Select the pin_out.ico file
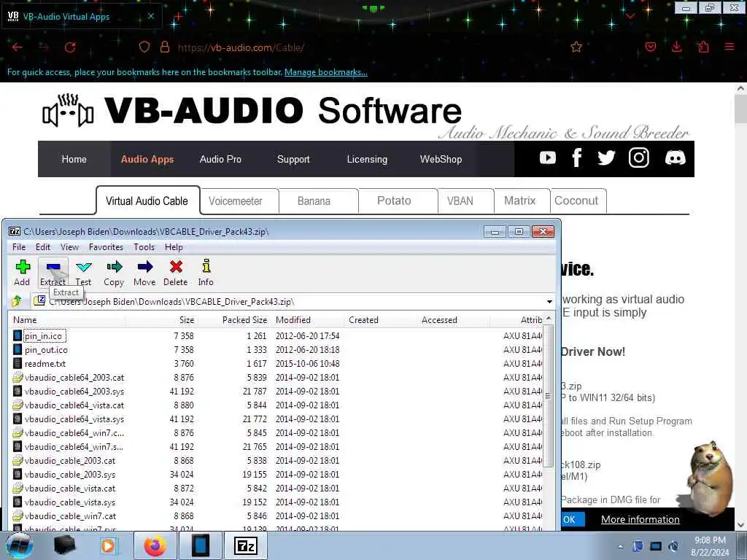This screenshot has width=747, height=560. (46, 350)
